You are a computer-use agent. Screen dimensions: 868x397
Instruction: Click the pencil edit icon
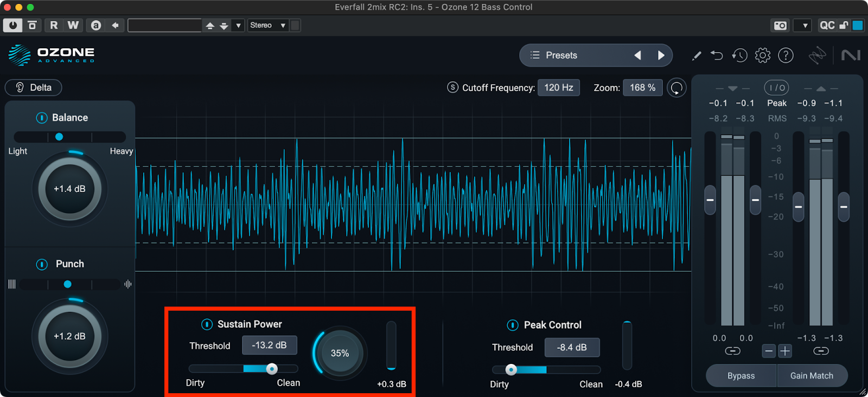point(697,55)
